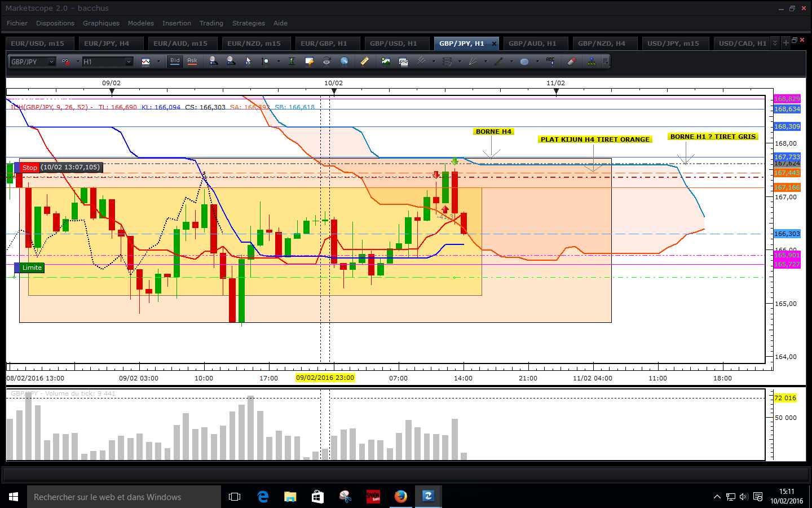This screenshot has width=812, height=508.
Task: Click the add image icon in toolbar
Action: (386, 61)
